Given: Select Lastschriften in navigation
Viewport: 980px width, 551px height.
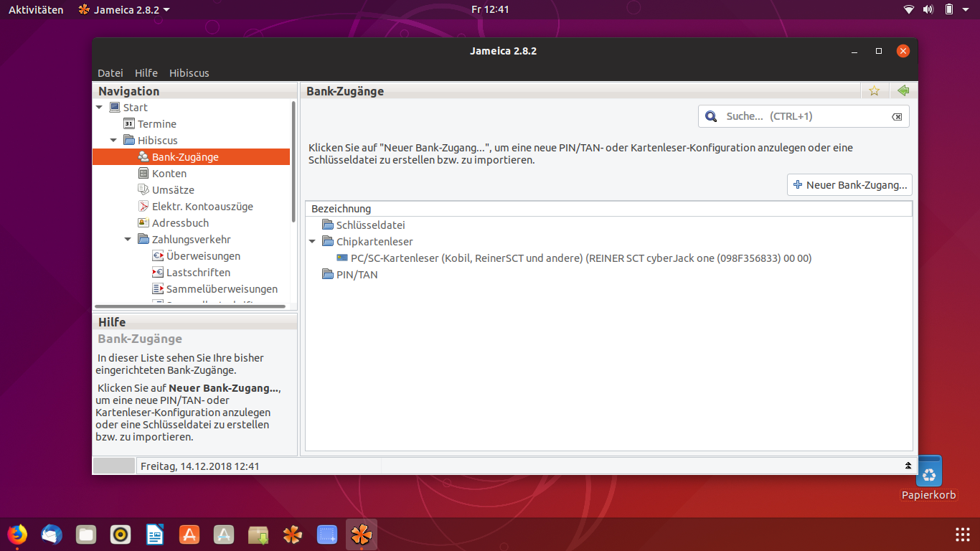Looking at the screenshot, I should (198, 273).
